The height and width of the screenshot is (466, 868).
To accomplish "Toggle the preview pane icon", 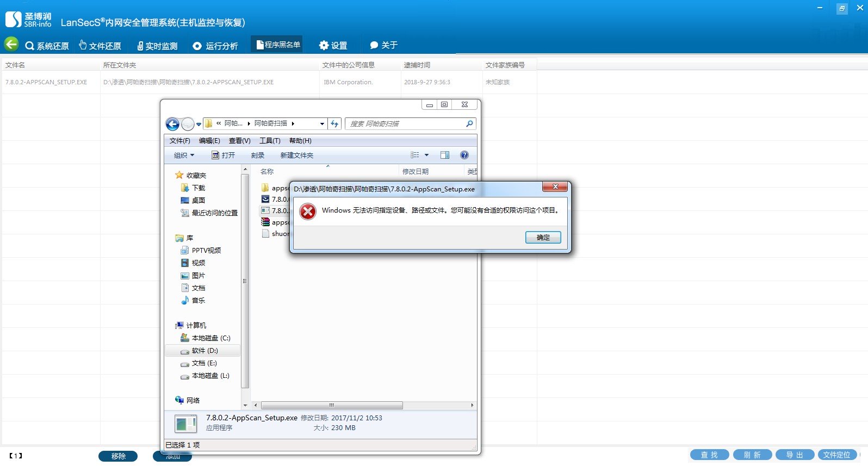I will [x=445, y=155].
